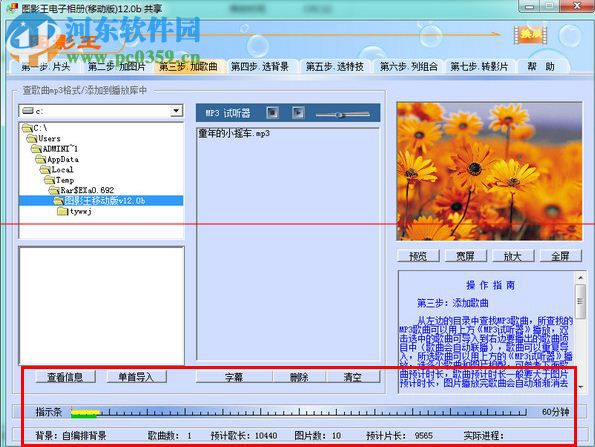Select the Temp folder
The width and height of the screenshot is (595, 447).
coord(59,180)
